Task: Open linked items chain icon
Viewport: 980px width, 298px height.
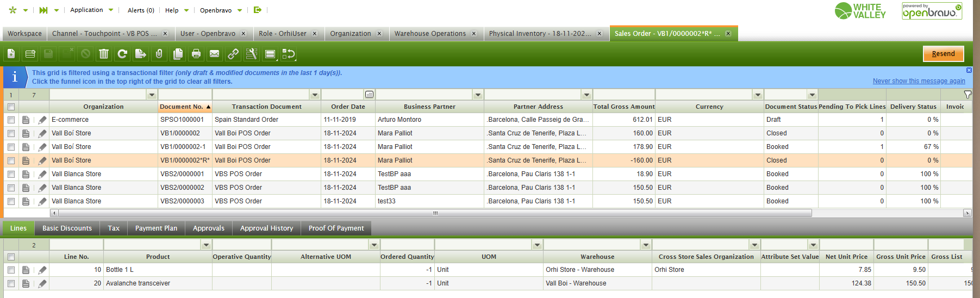Action: (x=233, y=54)
